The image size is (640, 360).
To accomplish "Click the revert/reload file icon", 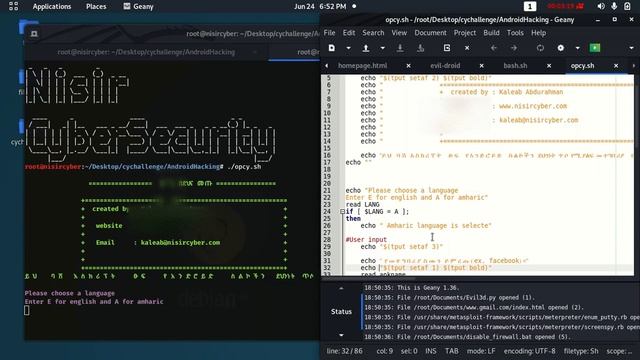I will [x=447, y=48].
